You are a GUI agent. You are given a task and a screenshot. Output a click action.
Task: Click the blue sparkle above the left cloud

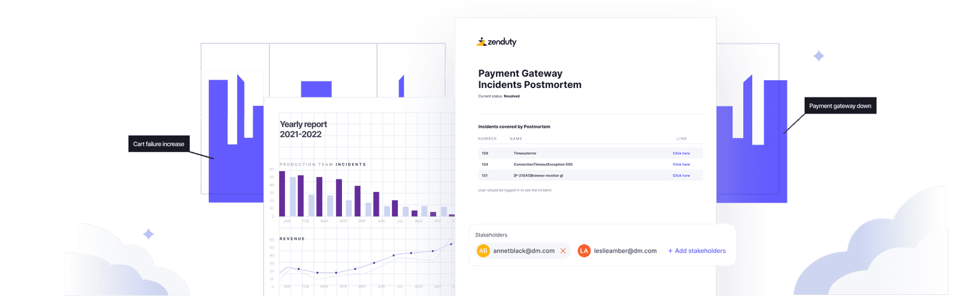click(x=149, y=235)
